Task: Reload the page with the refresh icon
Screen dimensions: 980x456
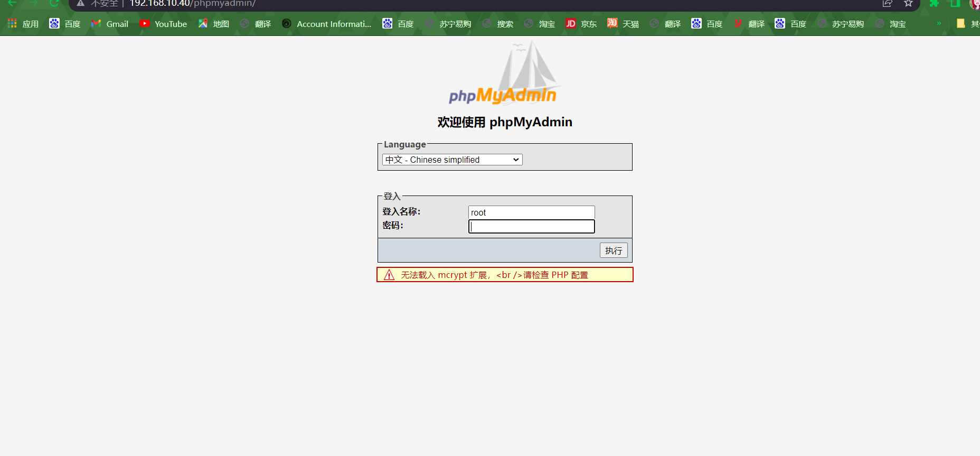Action: 54,3
